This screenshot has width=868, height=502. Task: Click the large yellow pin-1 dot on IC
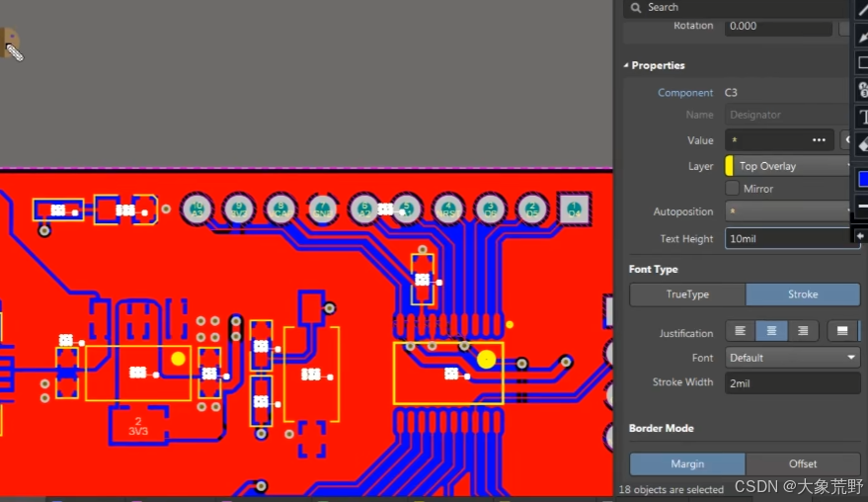click(x=486, y=360)
